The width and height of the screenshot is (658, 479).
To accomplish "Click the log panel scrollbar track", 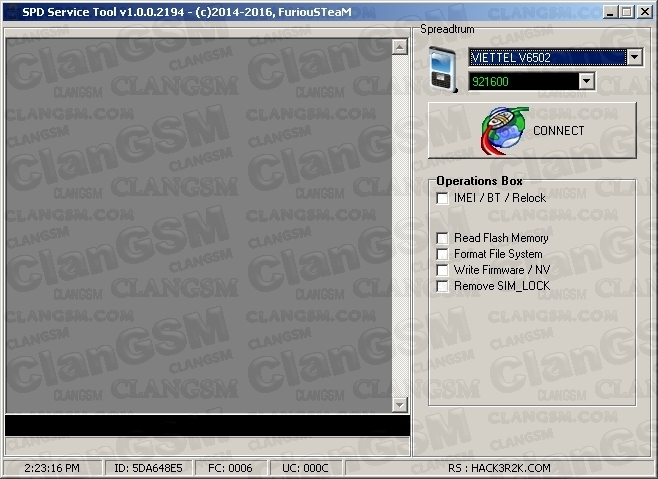I will (400, 226).
